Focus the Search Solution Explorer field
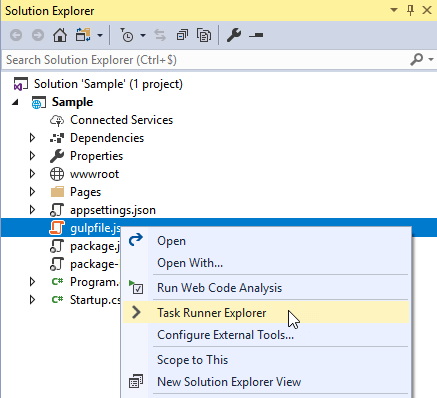 click(x=207, y=60)
